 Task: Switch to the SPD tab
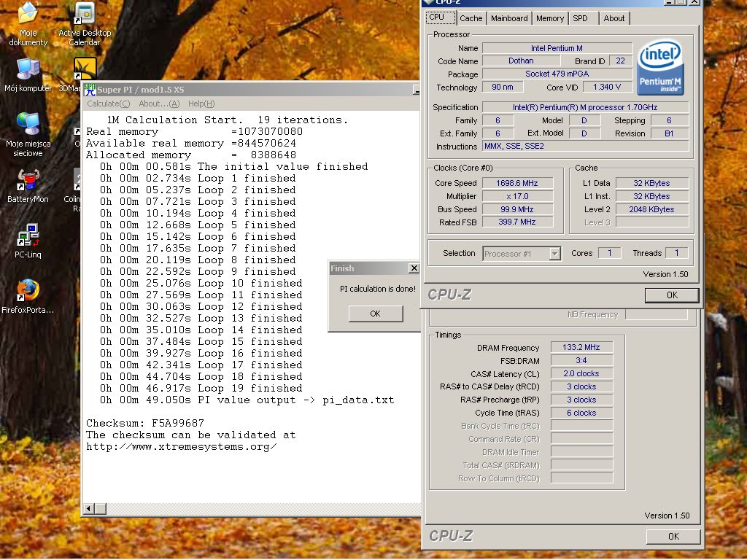coord(580,18)
